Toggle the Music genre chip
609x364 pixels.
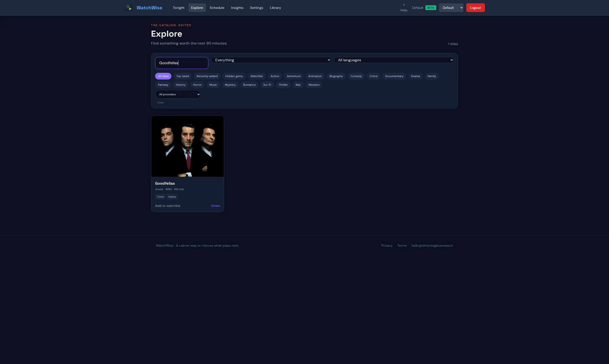[213, 85]
